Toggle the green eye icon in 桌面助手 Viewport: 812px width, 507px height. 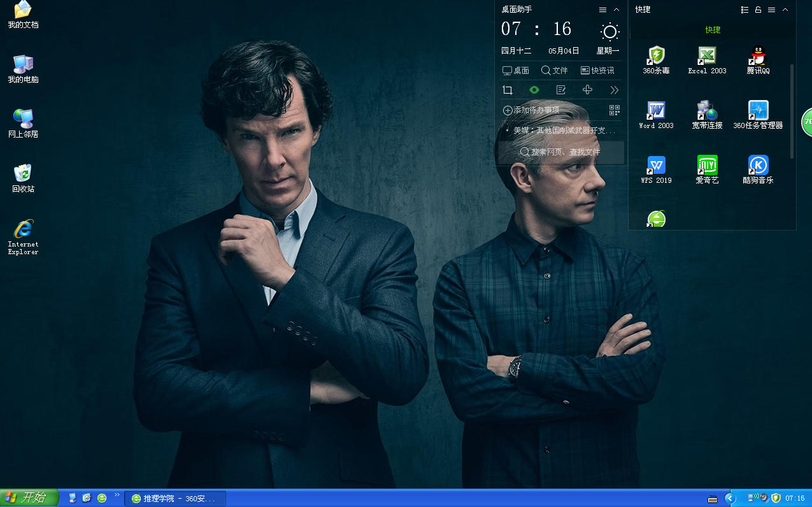tap(534, 90)
